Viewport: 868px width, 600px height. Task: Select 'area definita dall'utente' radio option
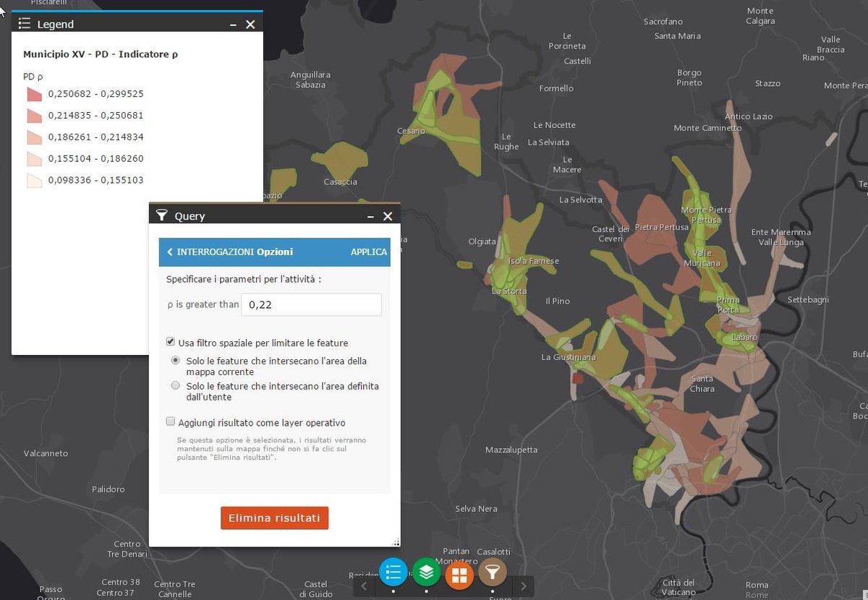point(175,385)
